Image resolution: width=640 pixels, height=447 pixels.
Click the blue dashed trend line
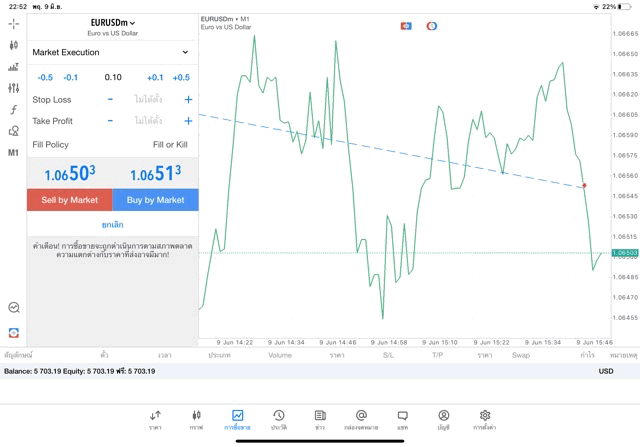click(x=391, y=151)
